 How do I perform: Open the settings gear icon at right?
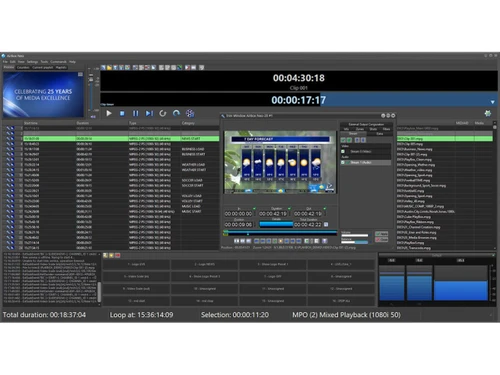pos(488,113)
